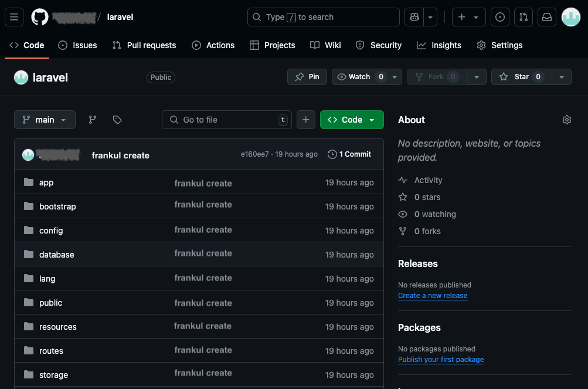Edit About section via gear icon

pos(567,120)
